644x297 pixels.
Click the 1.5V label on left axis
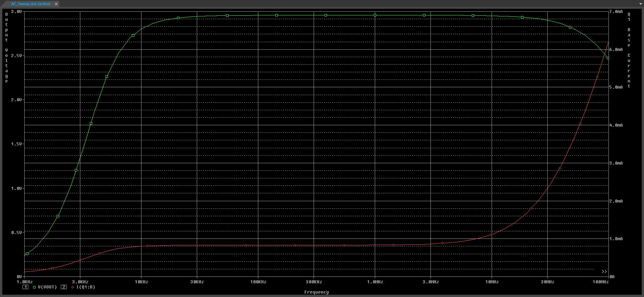click(x=16, y=144)
